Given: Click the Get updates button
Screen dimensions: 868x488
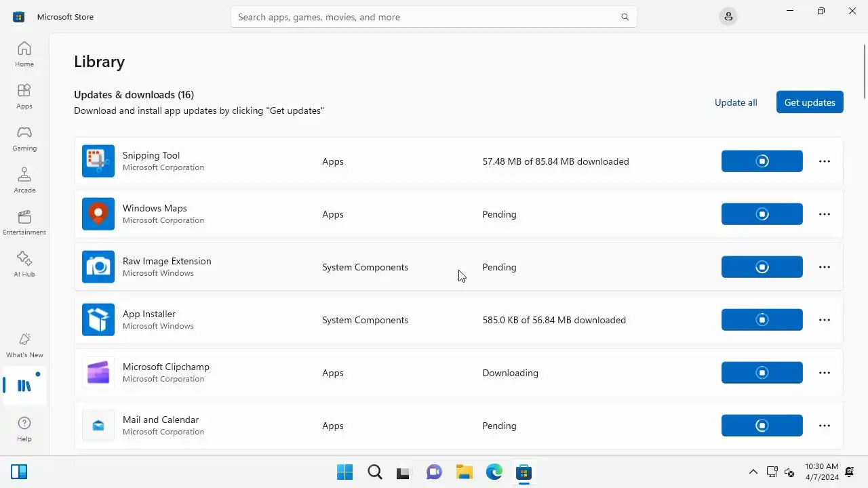Looking at the screenshot, I should point(810,102).
